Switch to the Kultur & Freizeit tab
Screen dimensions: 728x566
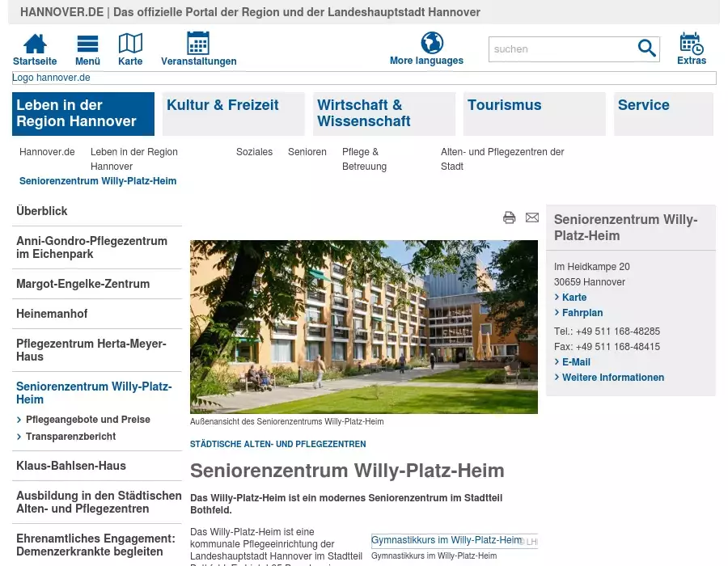click(x=233, y=113)
